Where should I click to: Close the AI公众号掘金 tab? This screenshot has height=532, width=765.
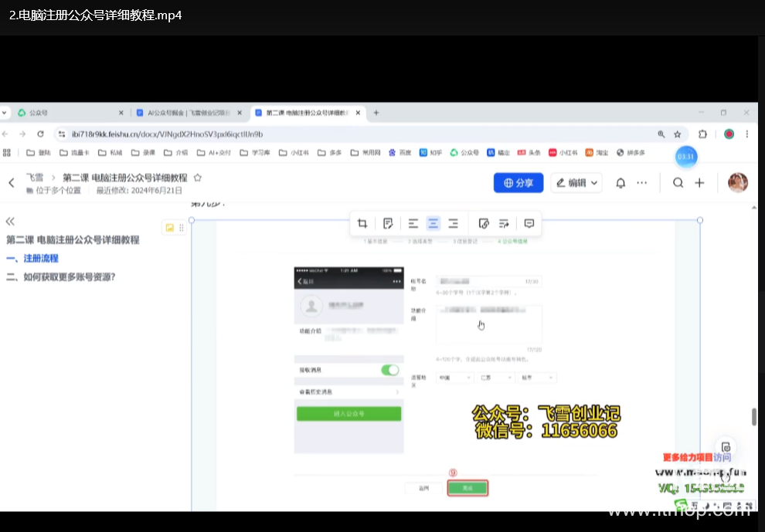[240, 113]
